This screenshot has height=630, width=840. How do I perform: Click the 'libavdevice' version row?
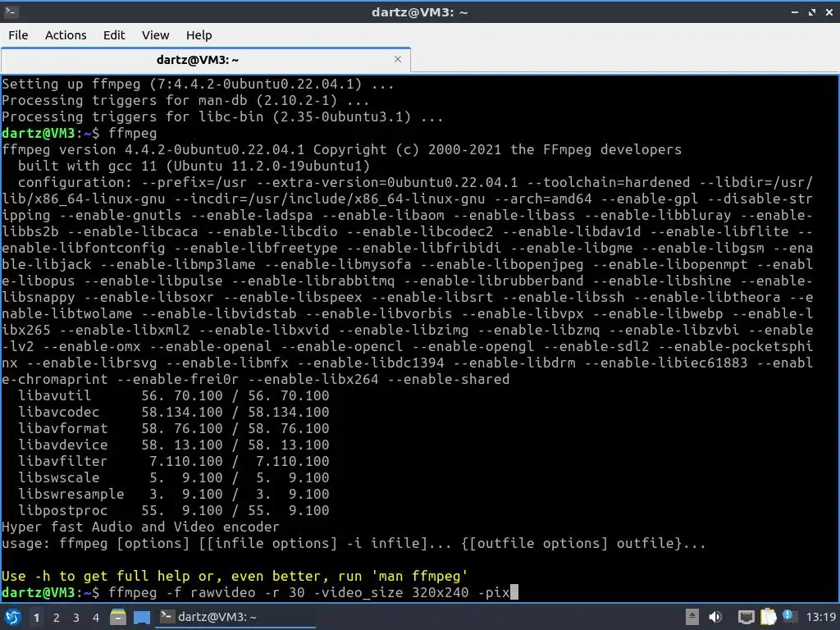click(174, 445)
